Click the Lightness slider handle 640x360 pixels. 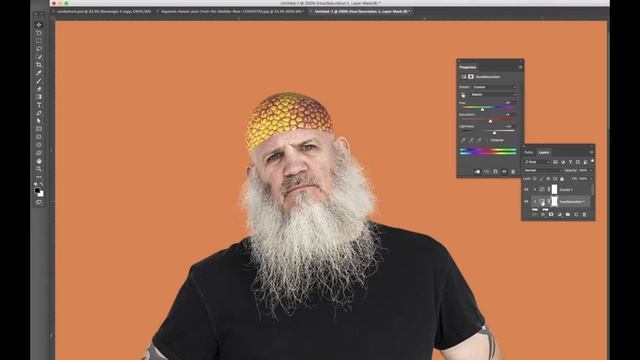click(x=494, y=133)
